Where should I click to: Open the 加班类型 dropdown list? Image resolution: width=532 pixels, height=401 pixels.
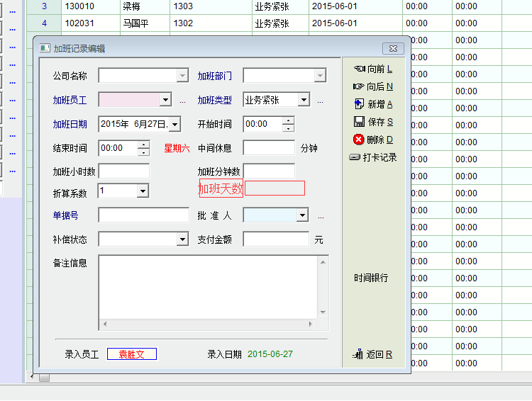point(304,100)
